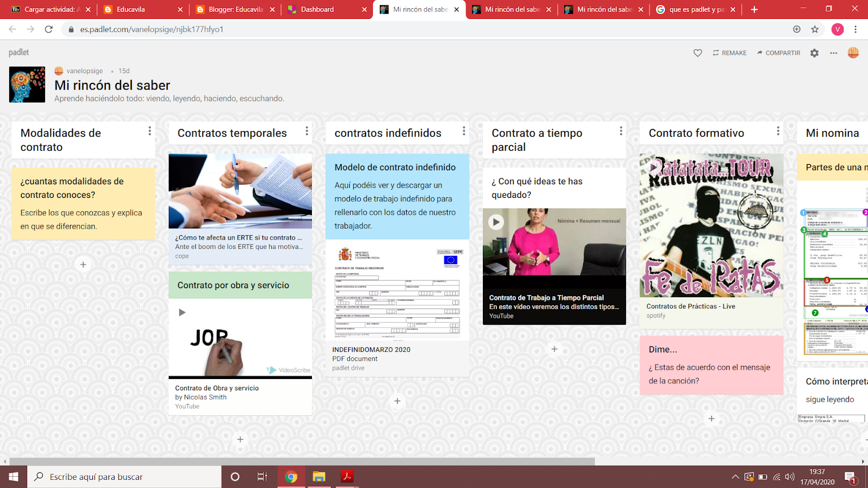This screenshot has height=488, width=868.
Task: Click the REMAKE button
Action: click(729, 53)
